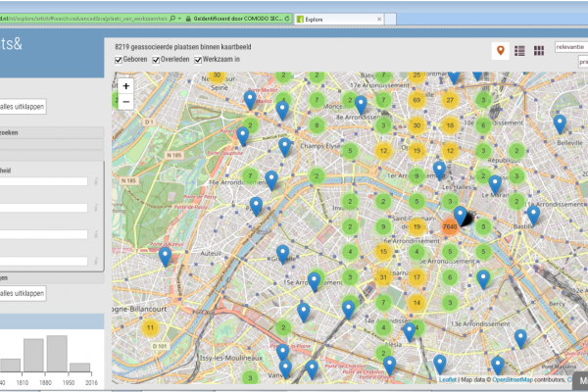Open the Leaflet attribution link

(447, 377)
